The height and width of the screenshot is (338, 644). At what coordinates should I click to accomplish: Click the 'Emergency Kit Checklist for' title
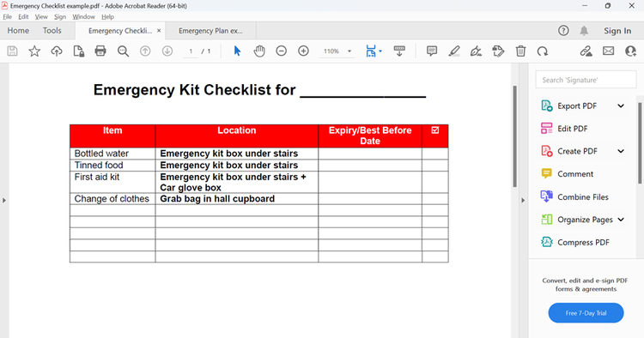194,90
